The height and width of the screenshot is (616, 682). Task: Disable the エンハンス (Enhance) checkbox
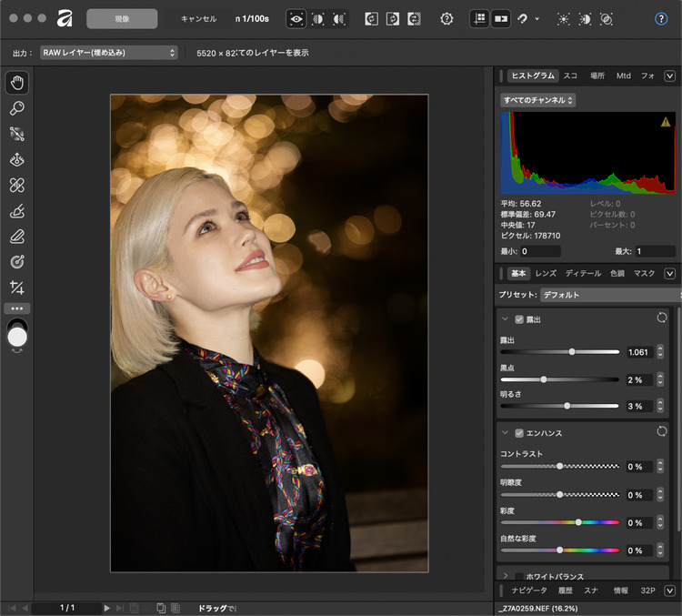coord(519,433)
